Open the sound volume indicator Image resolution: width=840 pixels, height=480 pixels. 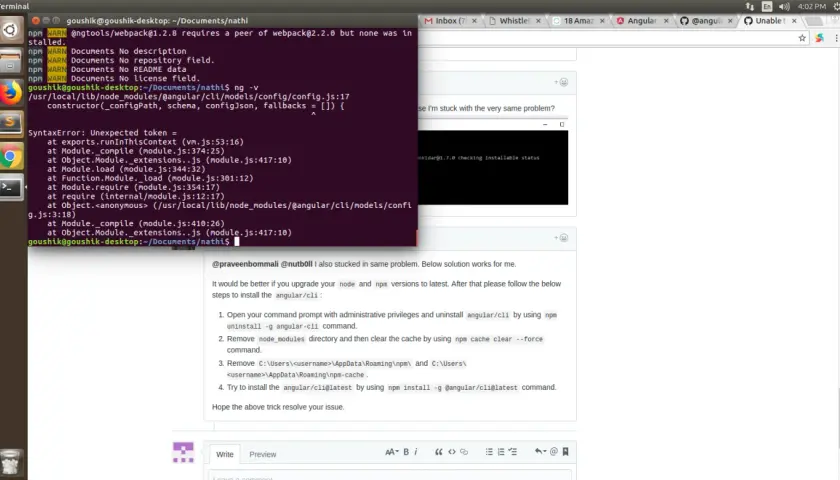pyautogui.click(x=784, y=6)
